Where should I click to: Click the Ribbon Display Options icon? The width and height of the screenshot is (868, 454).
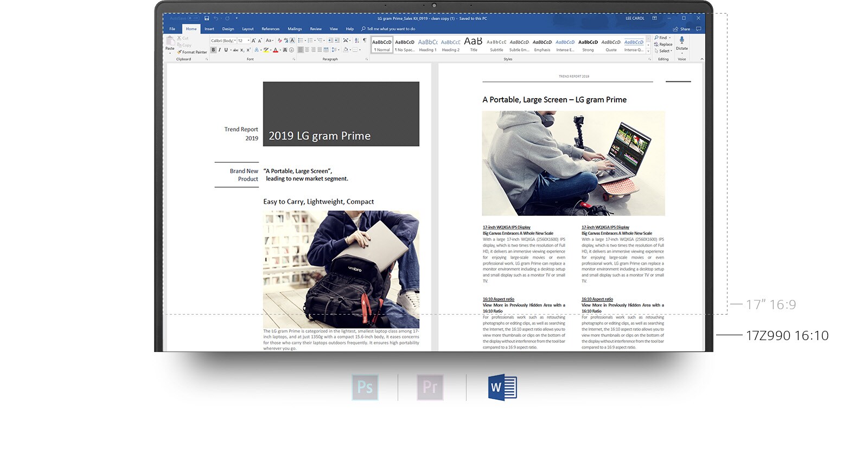coord(654,18)
